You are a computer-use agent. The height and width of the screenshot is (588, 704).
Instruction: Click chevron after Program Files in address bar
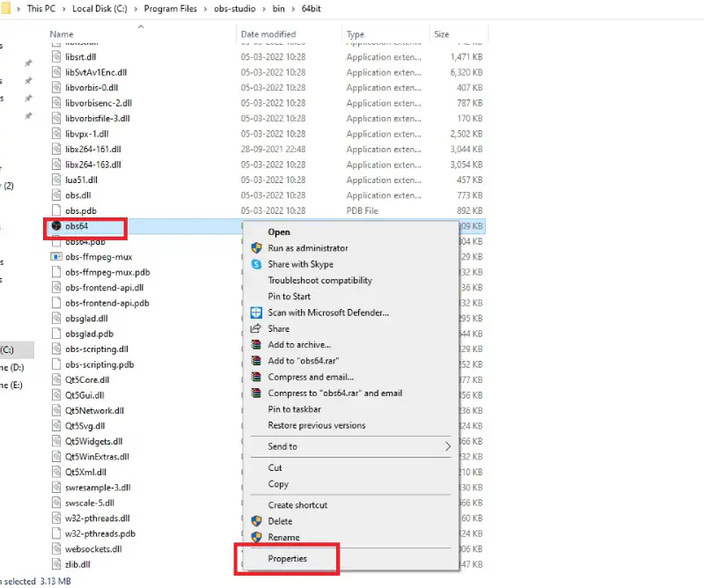click(205, 9)
